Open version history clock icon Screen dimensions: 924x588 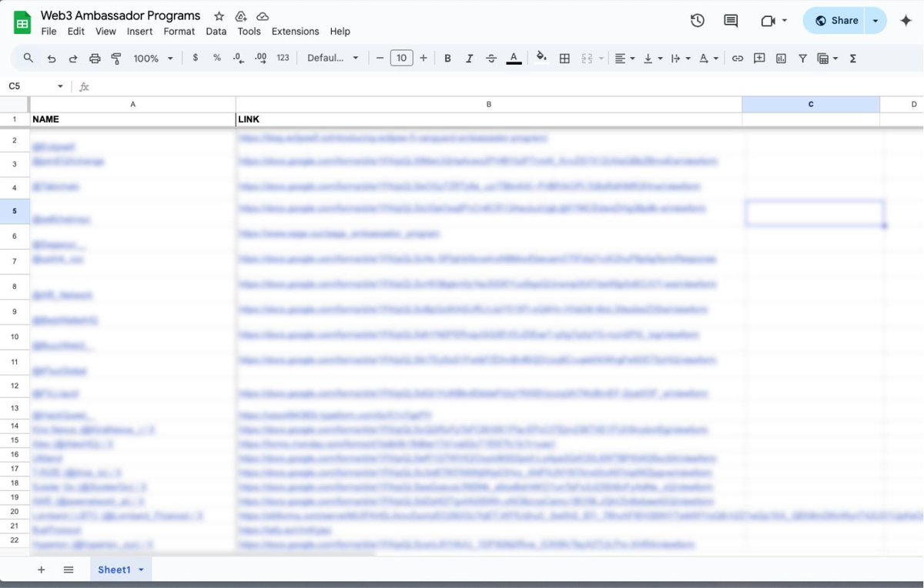(698, 21)
